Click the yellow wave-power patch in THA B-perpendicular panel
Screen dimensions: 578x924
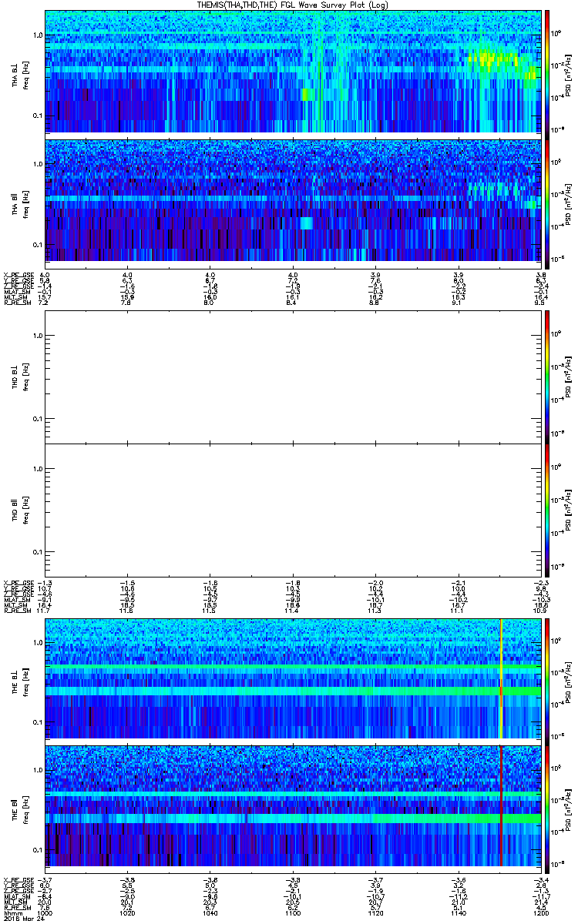(x=493, y=57)
